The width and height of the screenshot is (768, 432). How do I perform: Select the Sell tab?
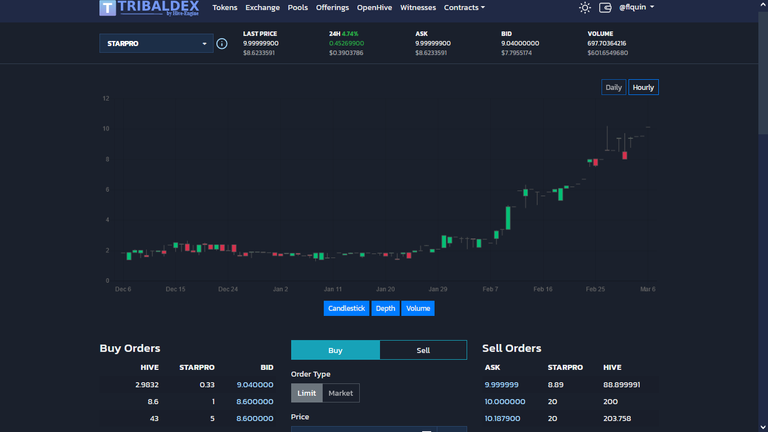pyautogui.click(x=423, y=350)
